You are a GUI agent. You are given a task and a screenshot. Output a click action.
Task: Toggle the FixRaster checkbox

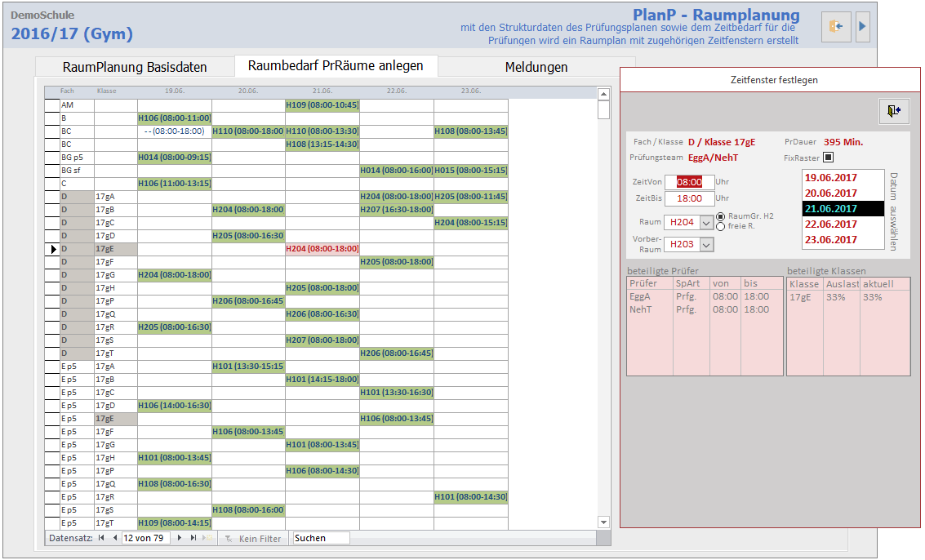[828, 157]
